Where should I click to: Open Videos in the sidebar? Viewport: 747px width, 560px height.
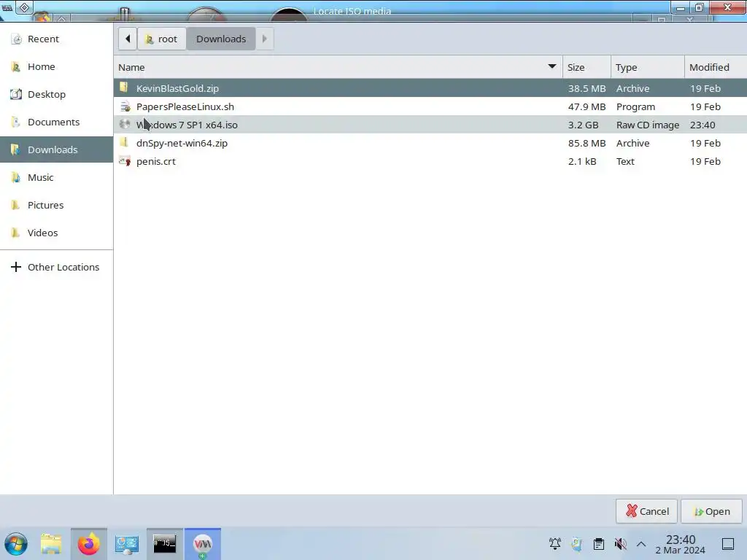[56, 233]
